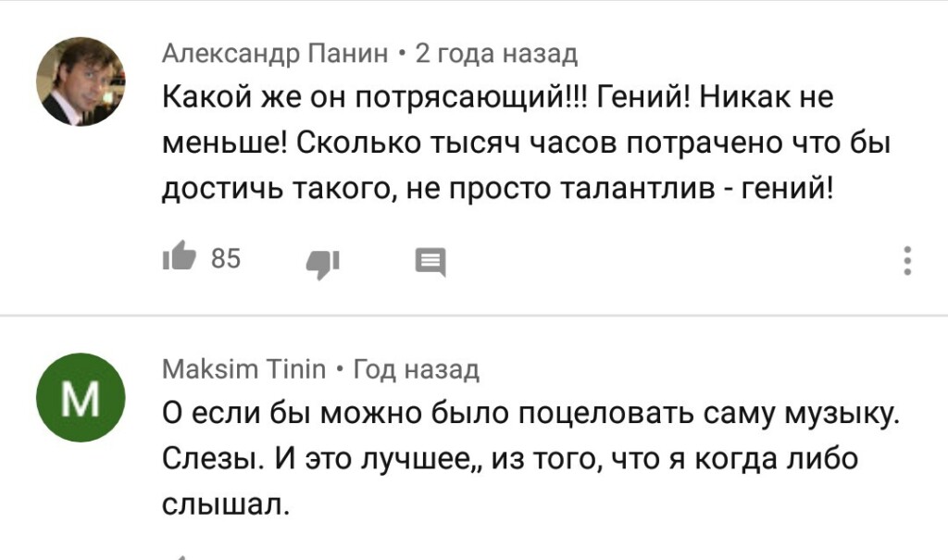This screenshot has width=948, height=560.
Task: Reply to Александр Панин's comment
Action: tap(430, 263)
